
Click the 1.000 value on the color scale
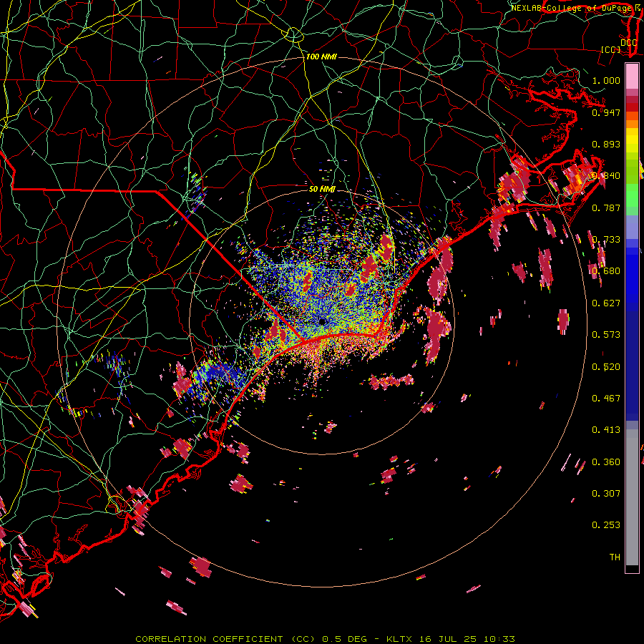pyautogui.click(x=606, y=80)
